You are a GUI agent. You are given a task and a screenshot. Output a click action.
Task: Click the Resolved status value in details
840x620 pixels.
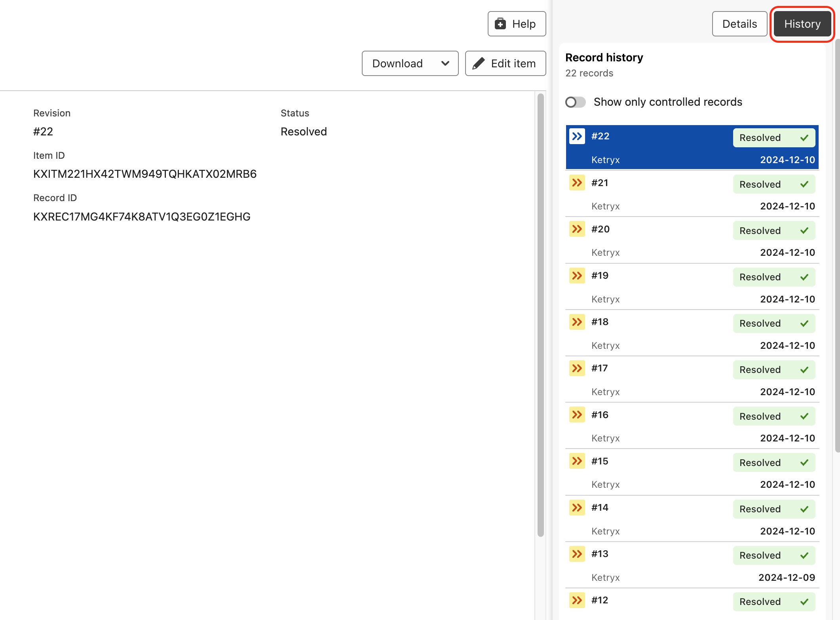tap(304, 132)
